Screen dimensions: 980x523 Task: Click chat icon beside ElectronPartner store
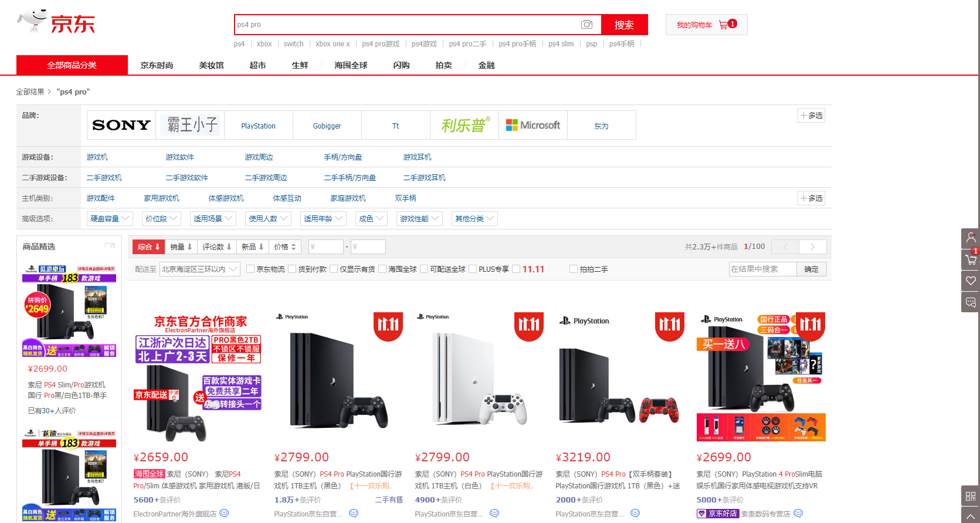[x=224, y=514]
